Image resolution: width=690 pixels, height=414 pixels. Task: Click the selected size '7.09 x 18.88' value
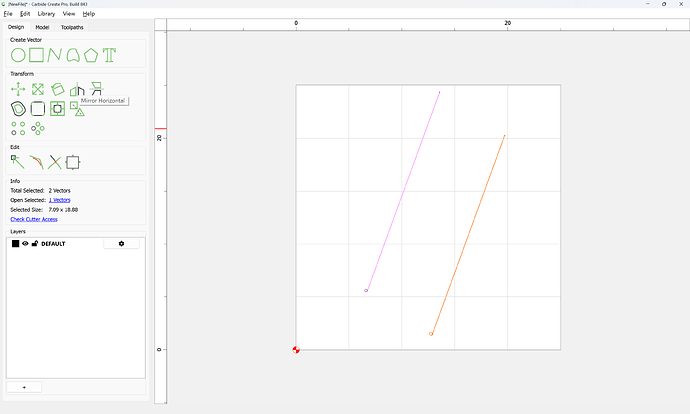click(x=63, y=210)
